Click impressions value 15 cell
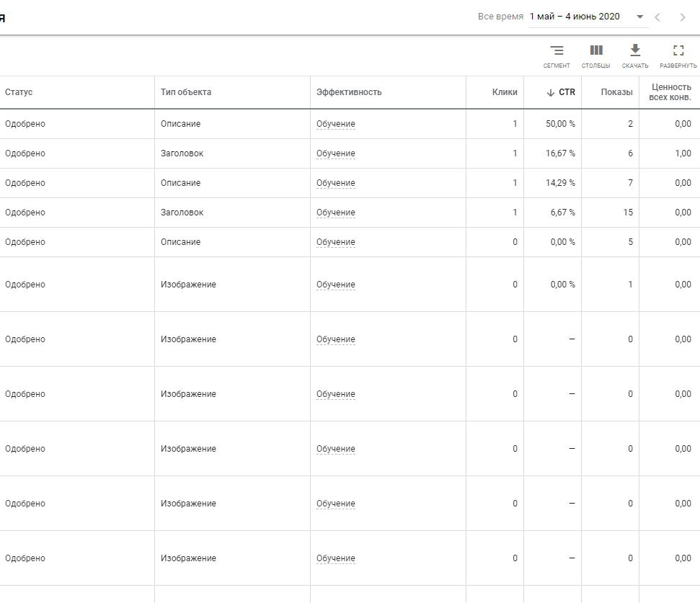 pyautogui.click(x=628, y=213)
